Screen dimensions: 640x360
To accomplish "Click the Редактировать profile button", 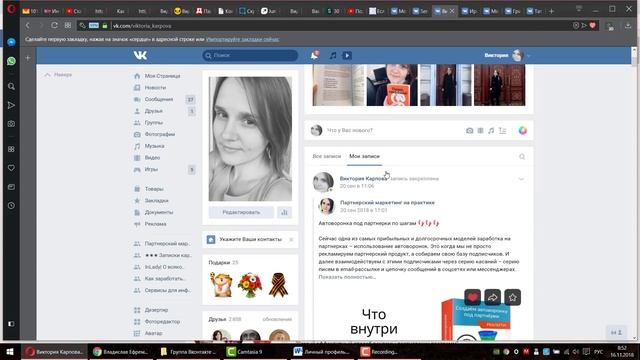I will [241, 212].
